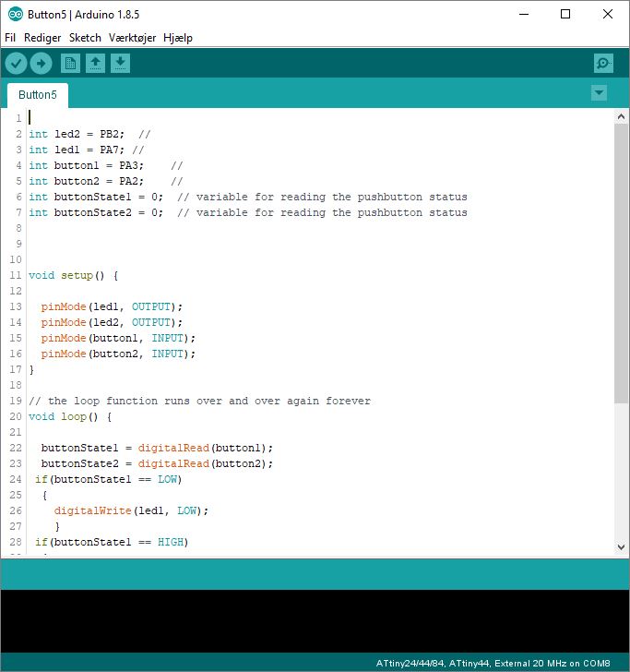
Task: Click 'int led1 = PA7;' on line 3
Action: coord(77,150)
